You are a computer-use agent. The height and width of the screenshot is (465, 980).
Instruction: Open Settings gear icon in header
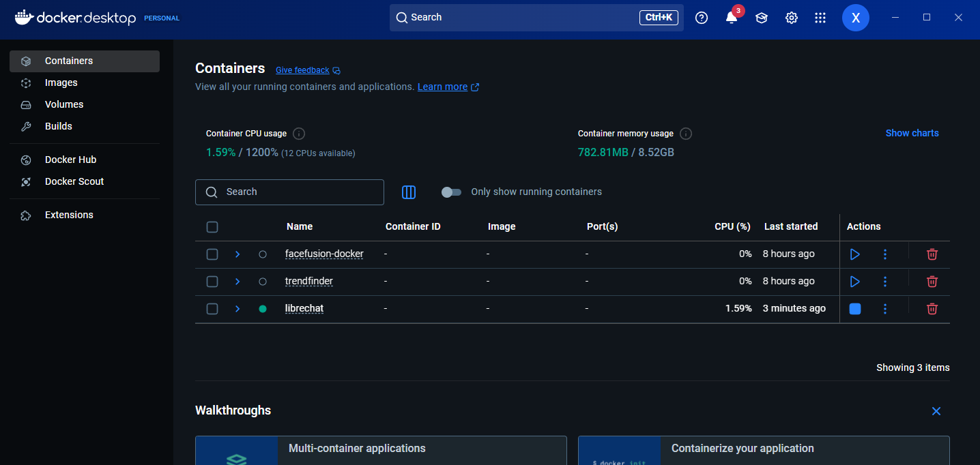[x=792, y=18]
